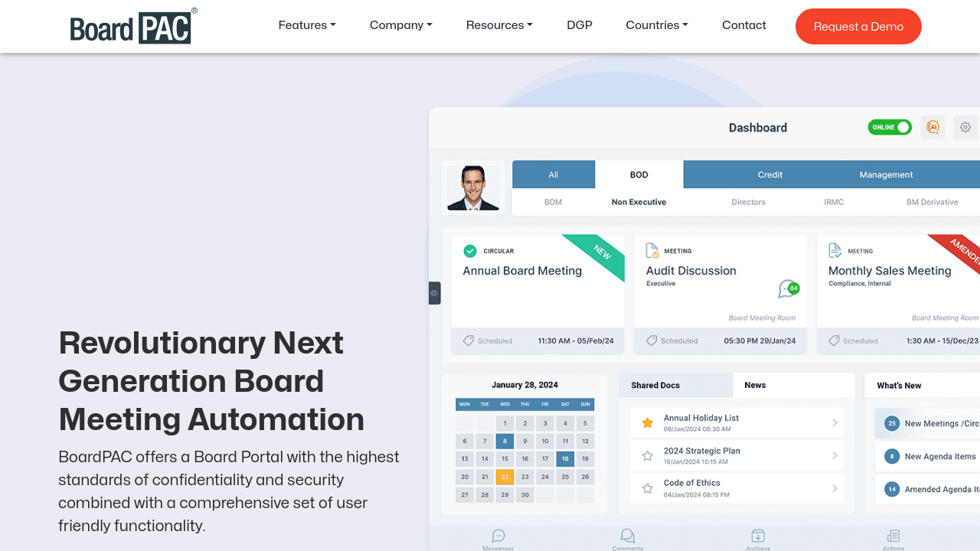This screenshot has height=551, width=980.
Task: Click the orange AI assistant icon
Action: [933, 127]
